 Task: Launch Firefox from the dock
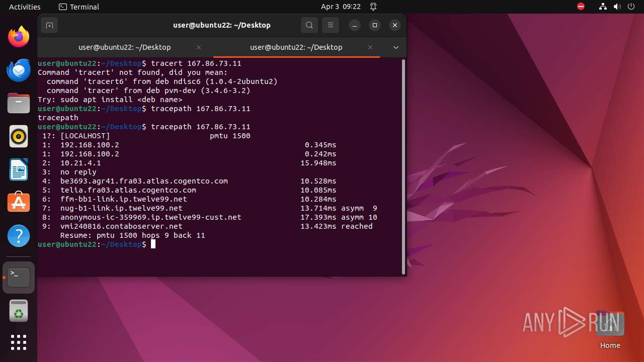pyautogui.click(x=19, y=37)
